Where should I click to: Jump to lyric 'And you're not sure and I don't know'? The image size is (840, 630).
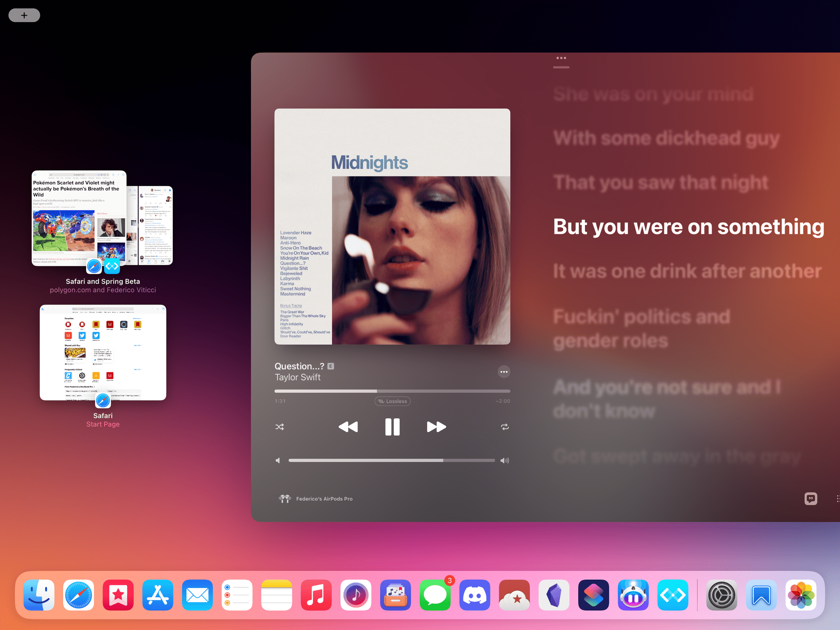point(667,399)
